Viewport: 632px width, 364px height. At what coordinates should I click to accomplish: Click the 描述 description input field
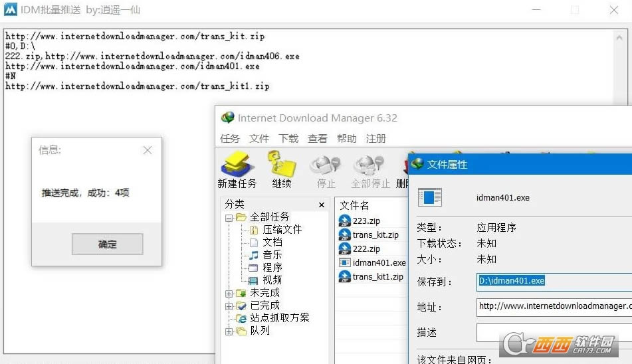coord(554,333)
